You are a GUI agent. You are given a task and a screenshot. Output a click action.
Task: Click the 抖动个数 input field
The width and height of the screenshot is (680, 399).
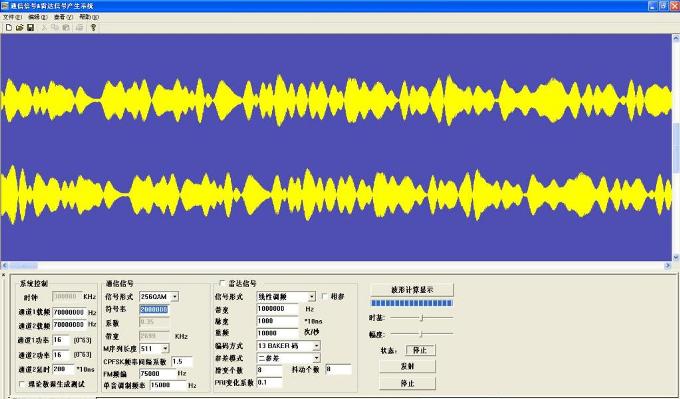pos(338,369)
